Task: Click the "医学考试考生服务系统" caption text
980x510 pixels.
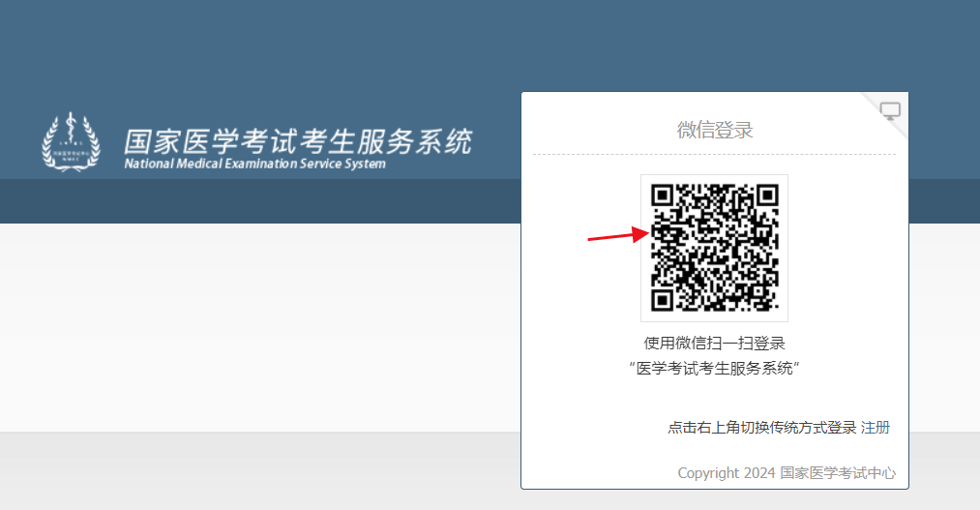Action: tap(714, 368)
